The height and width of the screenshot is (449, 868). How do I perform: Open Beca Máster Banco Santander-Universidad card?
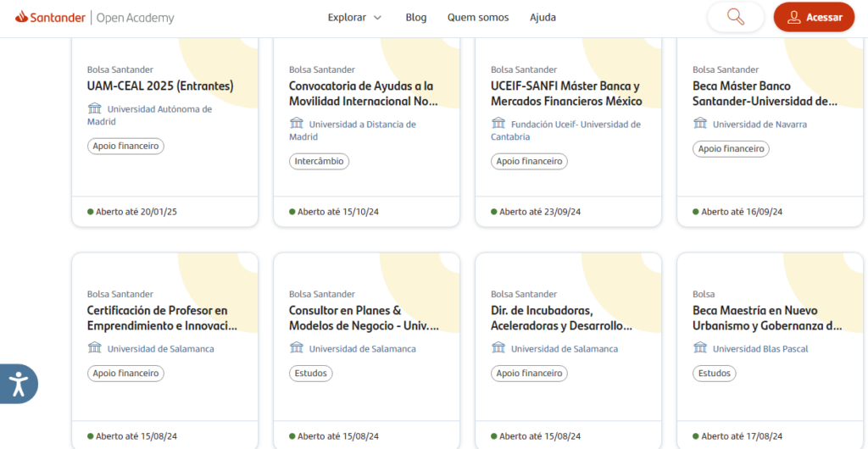click(x=765, y=94)
